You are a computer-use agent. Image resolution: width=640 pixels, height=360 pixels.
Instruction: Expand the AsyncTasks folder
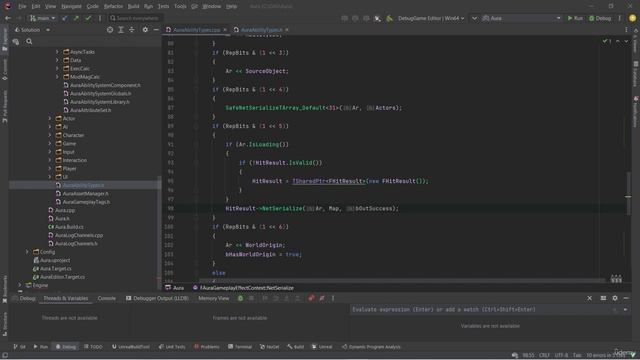click(x=57, y=52)
